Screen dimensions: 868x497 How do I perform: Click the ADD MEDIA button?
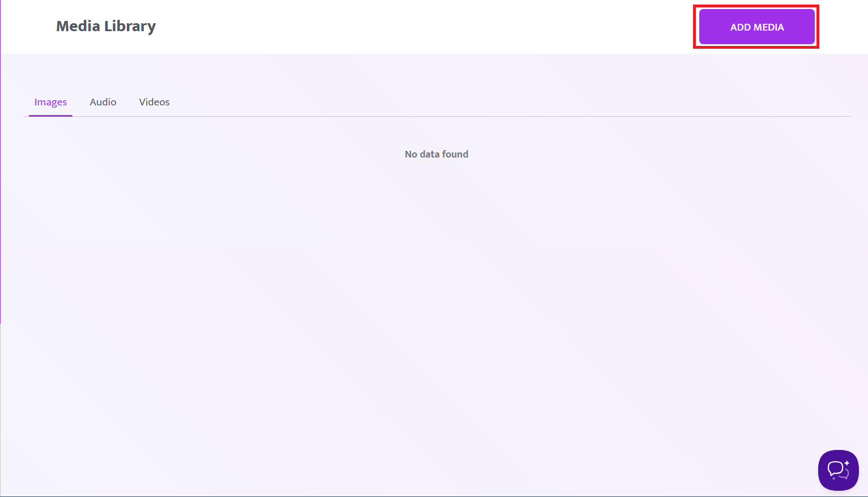[756, 27]
